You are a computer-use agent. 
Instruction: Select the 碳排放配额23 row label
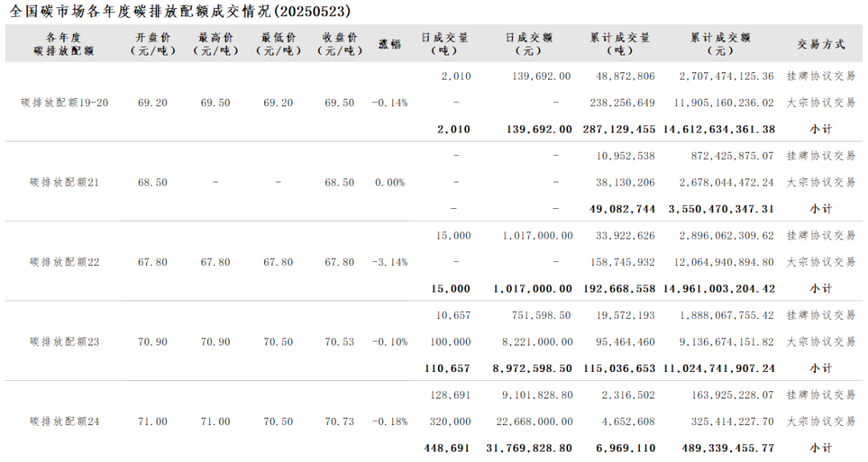(x=64, y=341)
